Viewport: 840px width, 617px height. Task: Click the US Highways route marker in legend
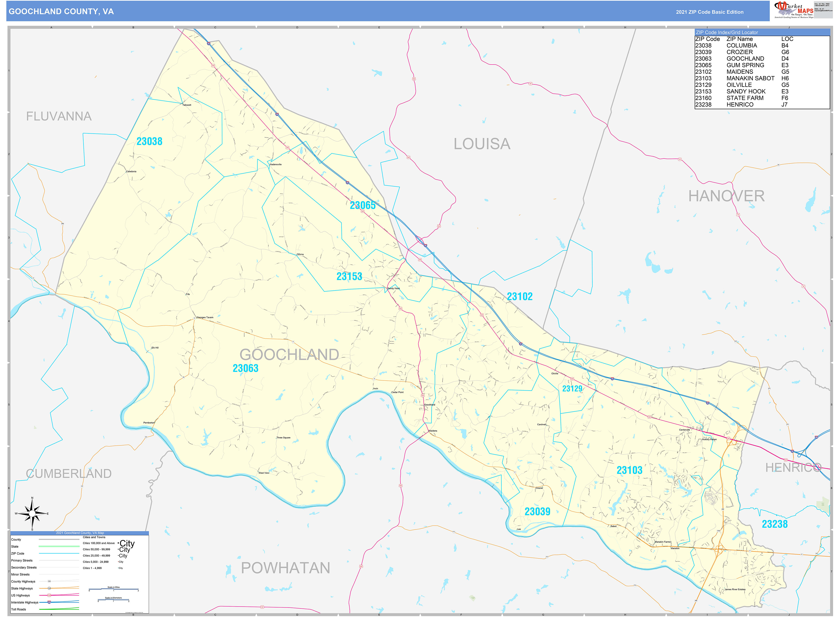coord(49,595)
